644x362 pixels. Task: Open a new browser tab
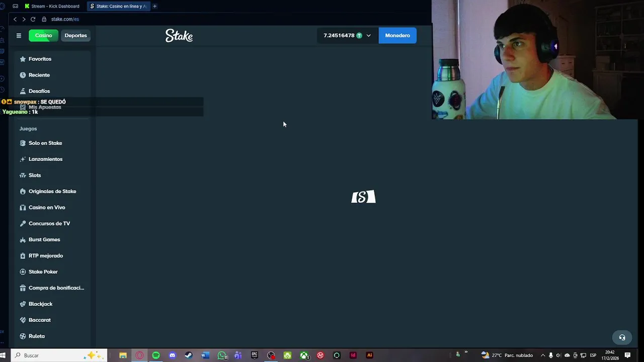point(154,6)
